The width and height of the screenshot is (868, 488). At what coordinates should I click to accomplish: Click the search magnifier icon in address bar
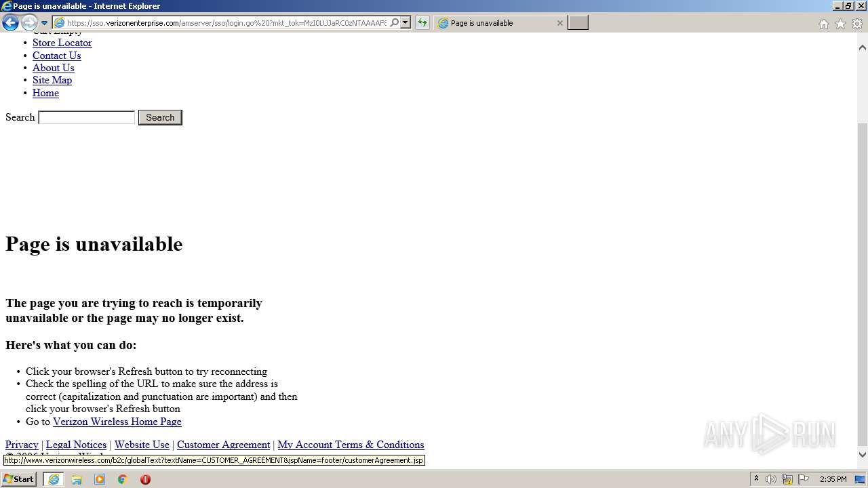coord(395,23)
